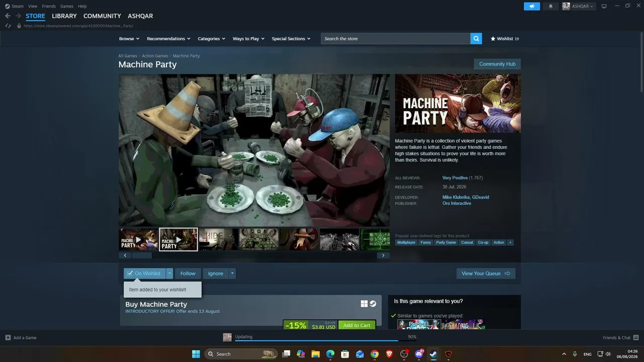Launch Brave browser from the taskbar

tap(389, 354)
